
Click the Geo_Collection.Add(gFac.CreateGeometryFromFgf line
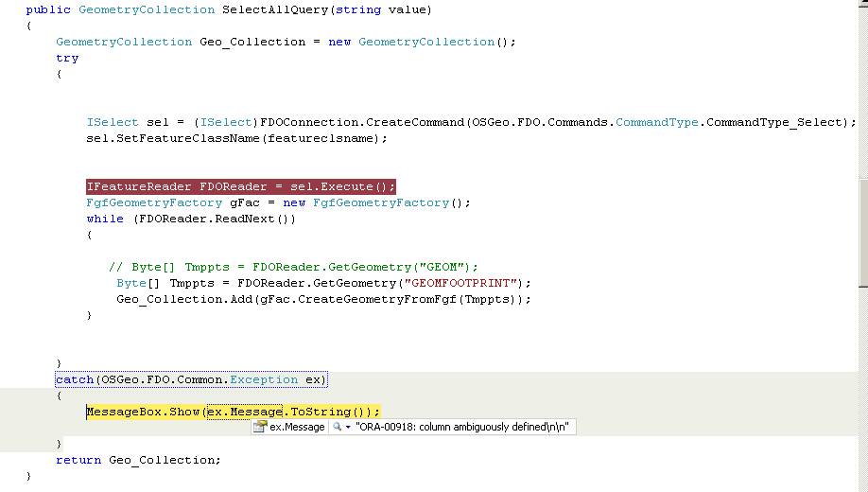click(323, 299)
